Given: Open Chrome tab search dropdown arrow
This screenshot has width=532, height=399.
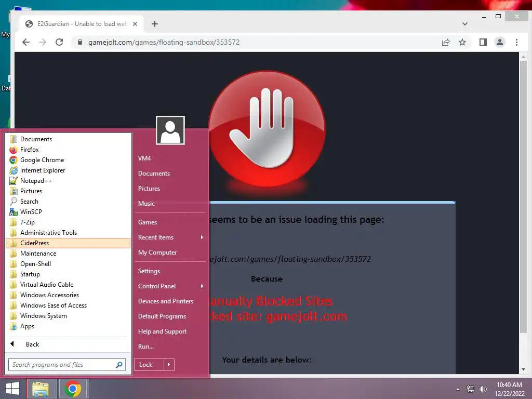Looking at the screenshot, I should pos(465,24).
